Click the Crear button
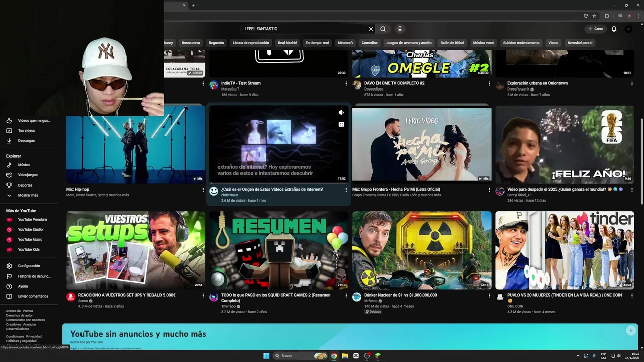 pyautogui.click(x=595, y=29)
